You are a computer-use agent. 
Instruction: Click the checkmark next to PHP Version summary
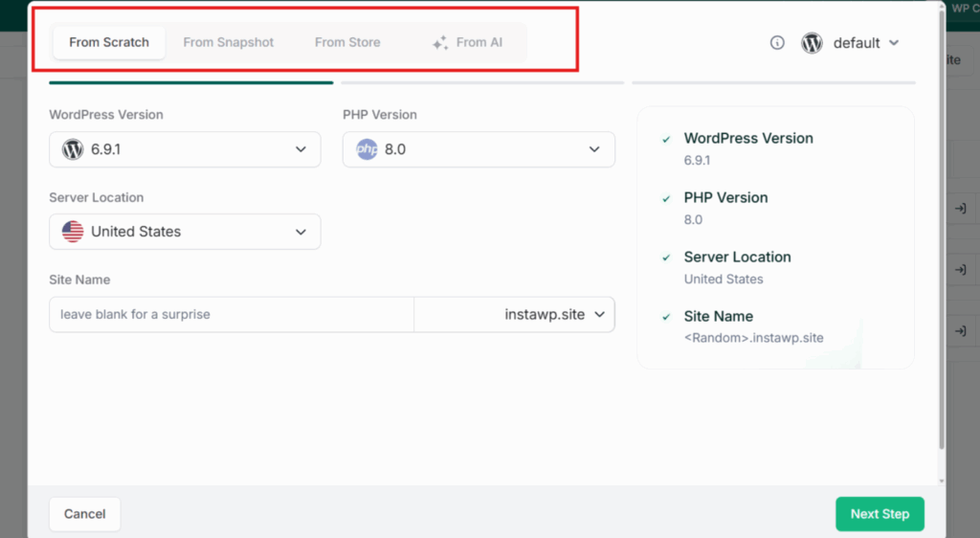666,199
